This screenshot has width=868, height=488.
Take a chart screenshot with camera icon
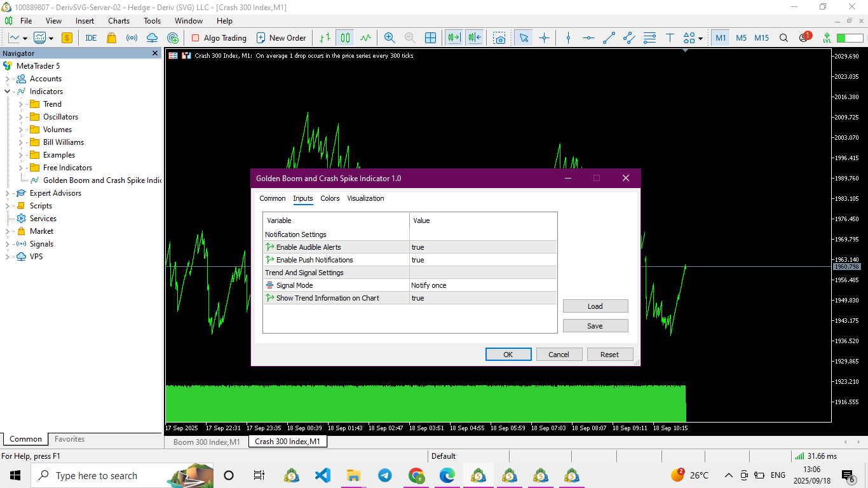[500, 38]
